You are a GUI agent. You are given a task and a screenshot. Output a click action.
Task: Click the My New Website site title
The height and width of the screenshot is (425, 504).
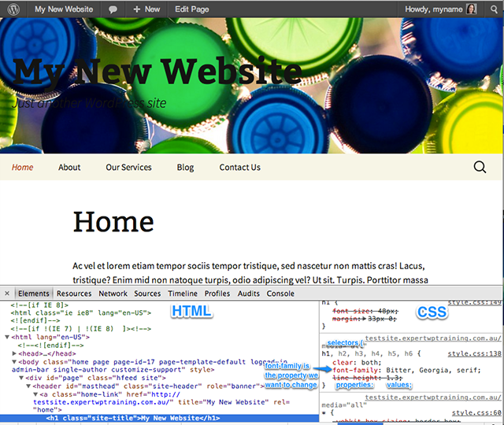157,72
